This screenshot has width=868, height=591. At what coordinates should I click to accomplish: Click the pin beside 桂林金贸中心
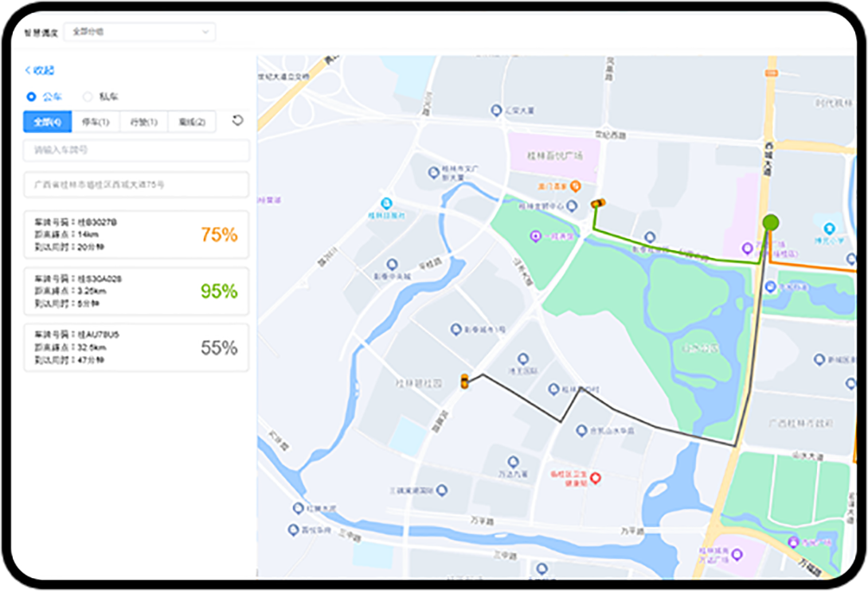tap(571, 206)
